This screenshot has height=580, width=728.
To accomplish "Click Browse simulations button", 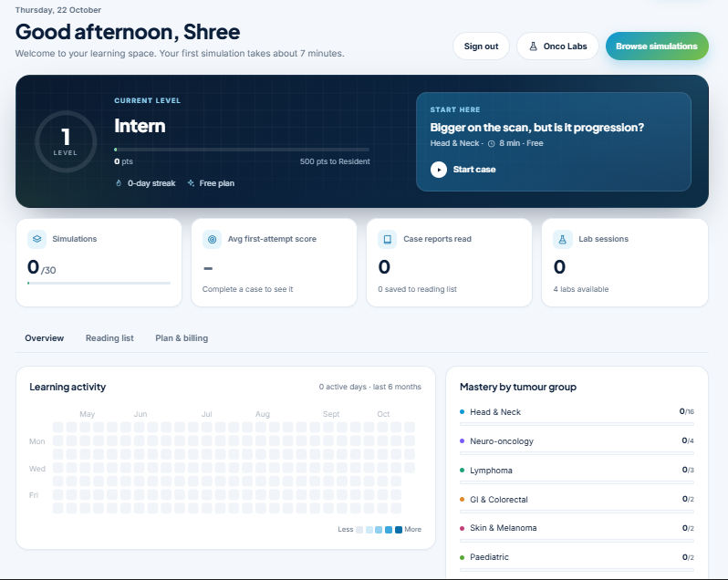I will 657,46.
